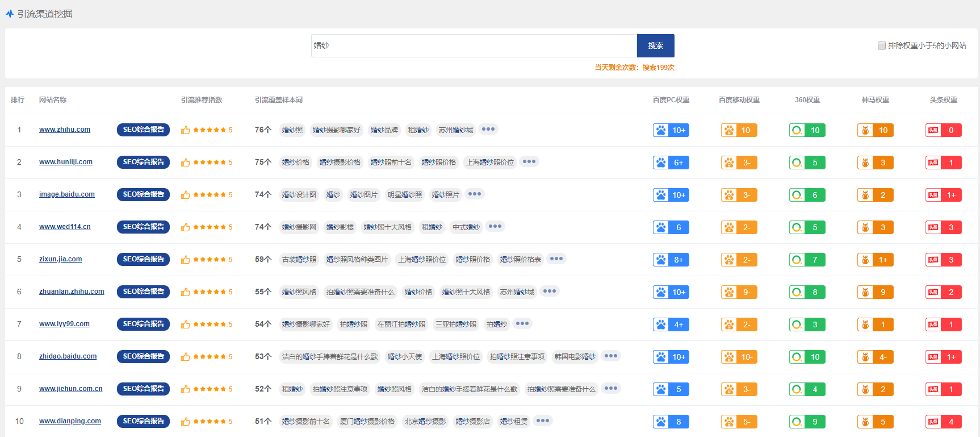The image size is (980, 437).
Task: Expand more keywords for www.zhihu.com row
Action: point(488,130)
